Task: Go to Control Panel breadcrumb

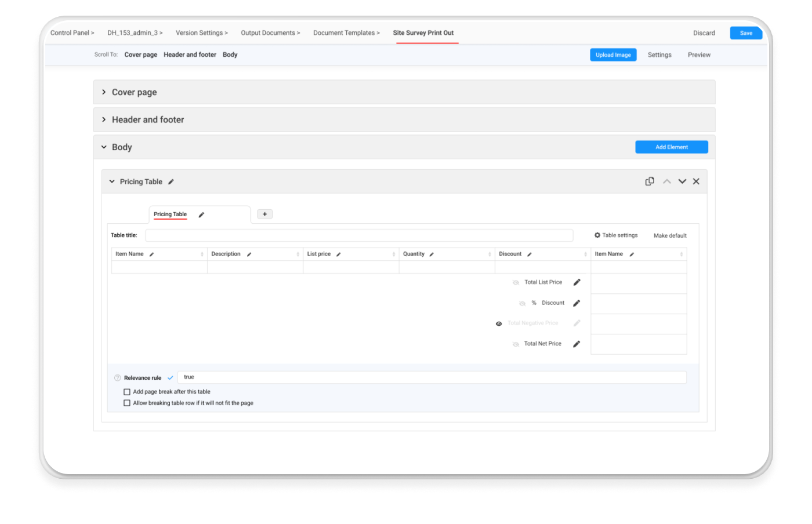Action: coord(72,33)
